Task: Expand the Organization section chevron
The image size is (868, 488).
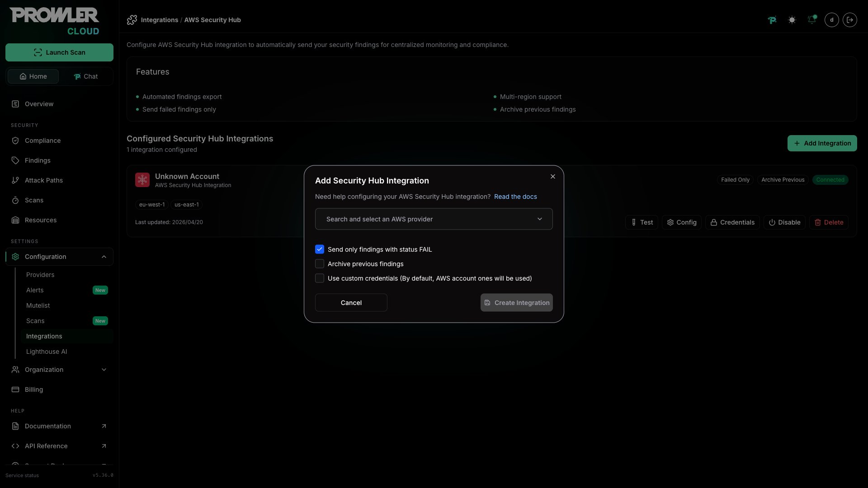Action: [104, 370]
